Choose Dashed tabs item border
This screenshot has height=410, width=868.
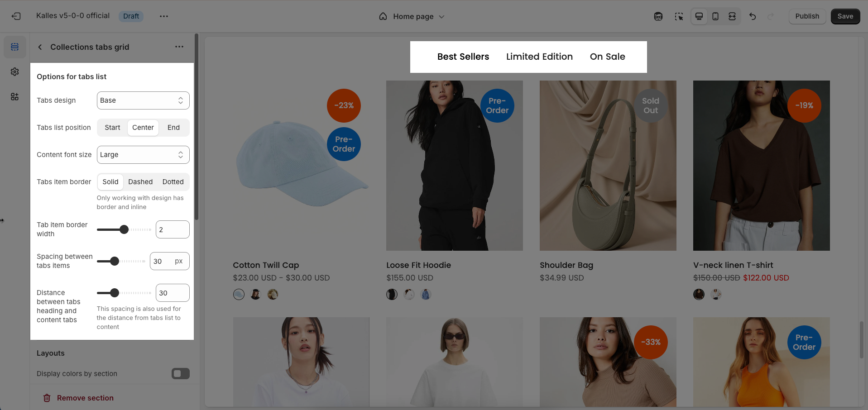(x=140, y=182)
